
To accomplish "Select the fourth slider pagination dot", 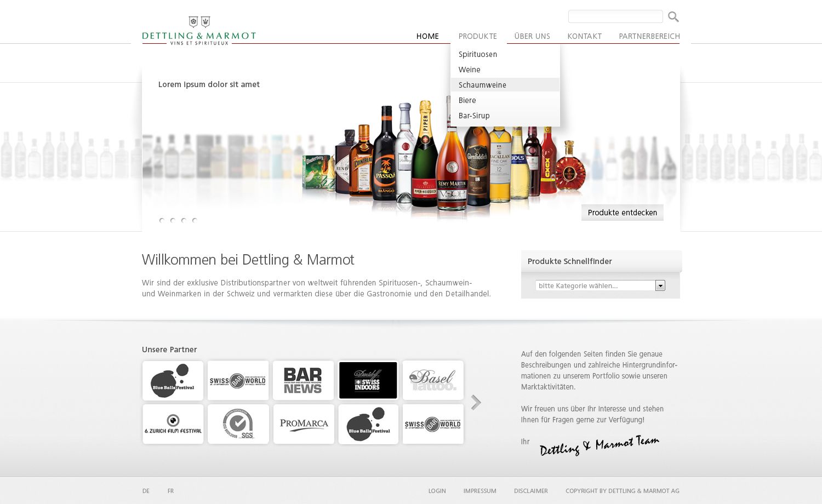I will click(x=195, y=220).
